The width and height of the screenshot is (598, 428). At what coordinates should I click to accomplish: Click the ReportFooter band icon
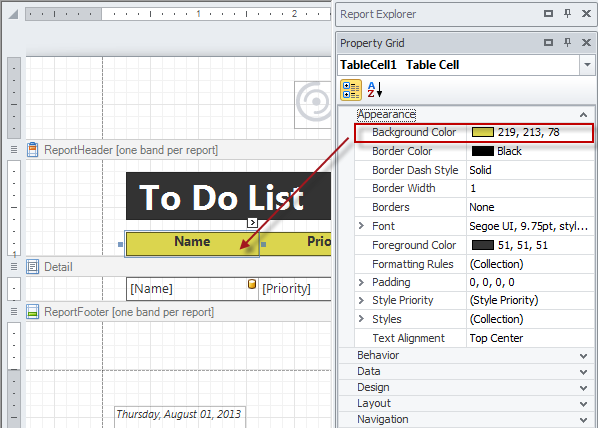coord(32,312)
